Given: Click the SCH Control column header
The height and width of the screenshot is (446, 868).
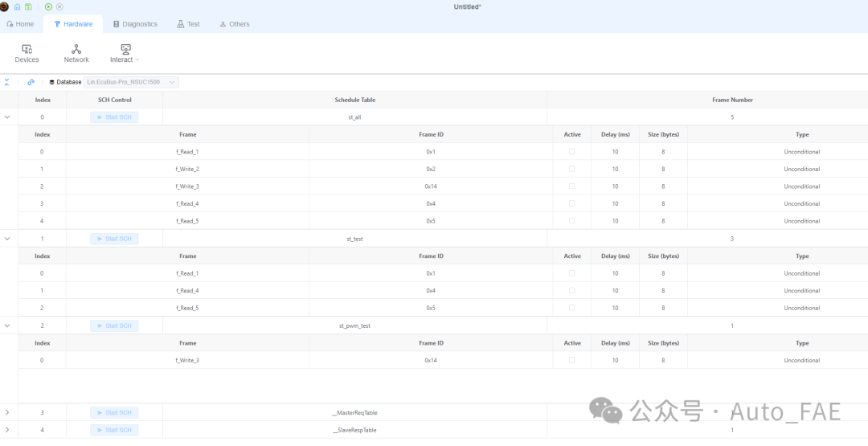Looking at the screenshot, I should pos(115,100).
